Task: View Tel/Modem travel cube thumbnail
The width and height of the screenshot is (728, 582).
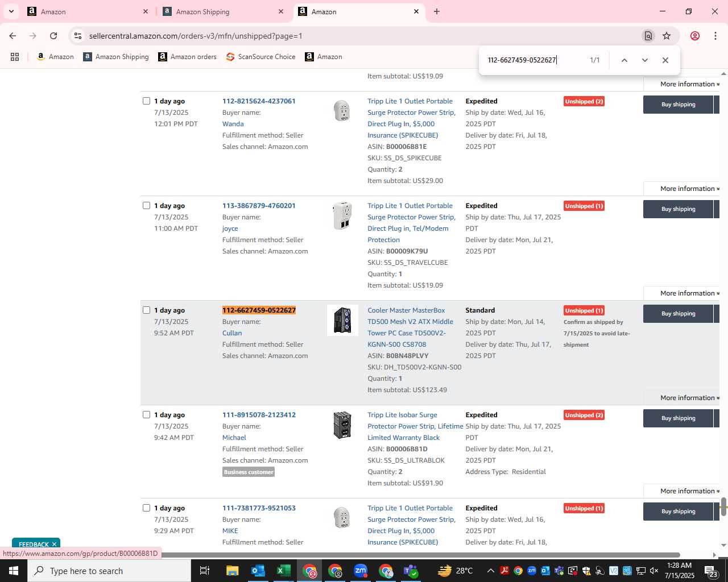Action: pos(342,216)
